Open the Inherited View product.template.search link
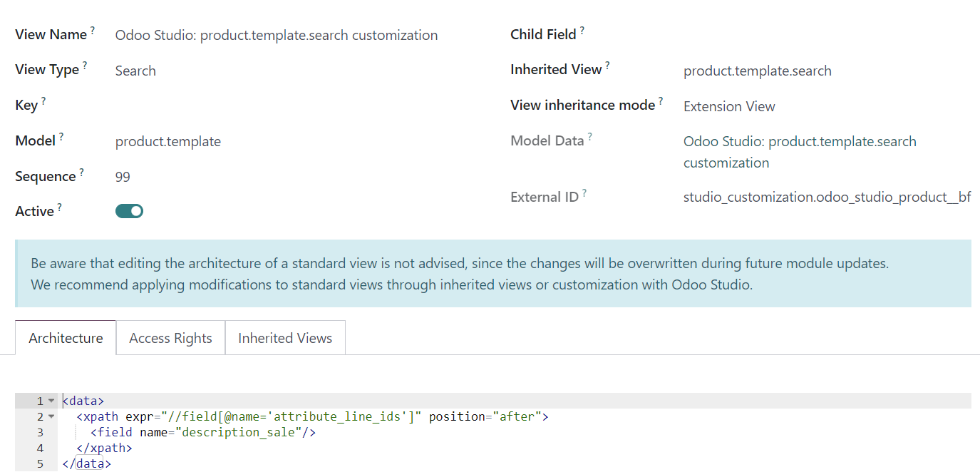The image size is (980, 472). (758, 71)
